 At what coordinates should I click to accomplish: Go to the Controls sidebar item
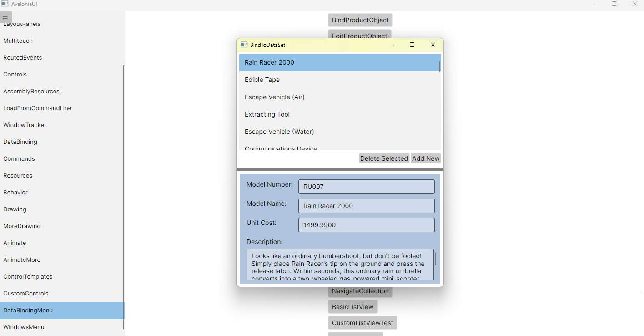point(61,75)
